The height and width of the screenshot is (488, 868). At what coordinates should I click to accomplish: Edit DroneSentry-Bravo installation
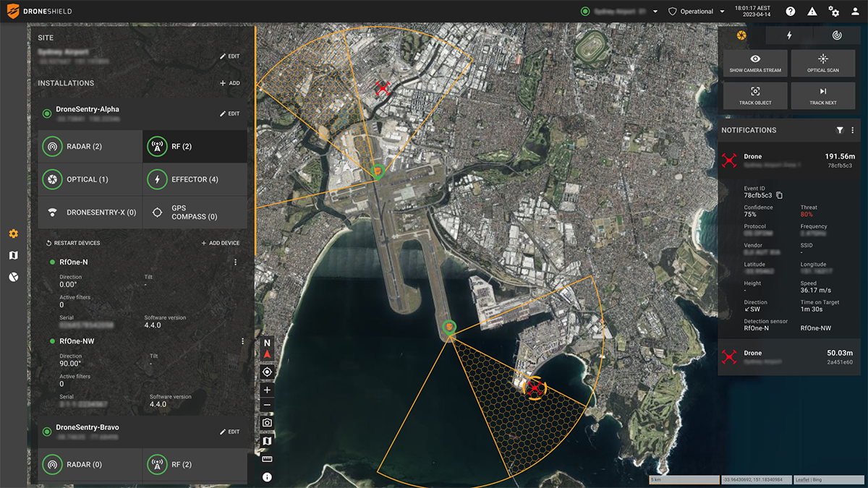(229, 432)
